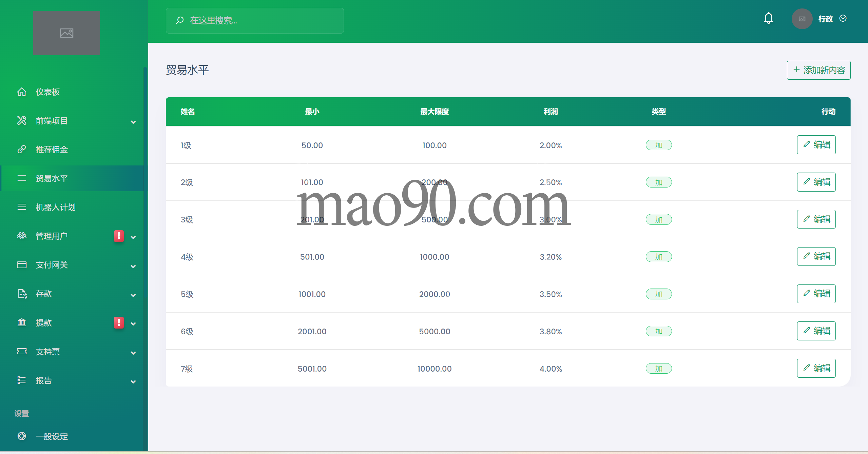This screenshot has width=868, height=454.
Task: Expand the 报告 menu chevron
Action: [133, 381]
